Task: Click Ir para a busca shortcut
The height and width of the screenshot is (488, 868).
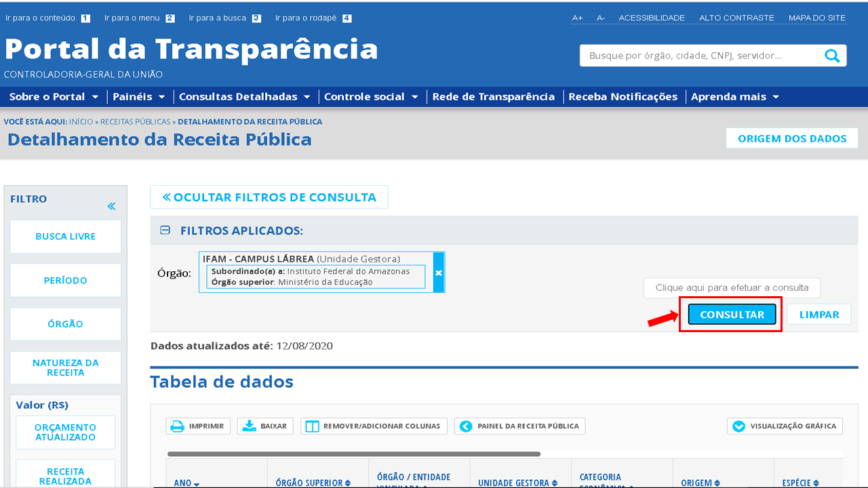Action: [x=225, y=18]
